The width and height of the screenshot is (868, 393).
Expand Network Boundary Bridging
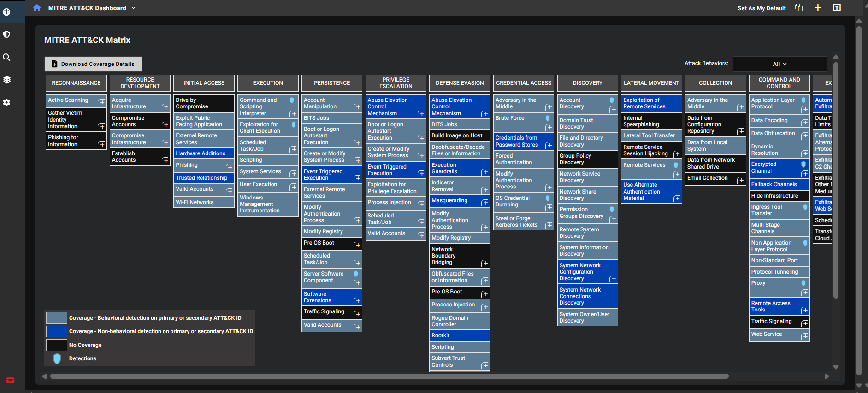[x=485, y=263]
